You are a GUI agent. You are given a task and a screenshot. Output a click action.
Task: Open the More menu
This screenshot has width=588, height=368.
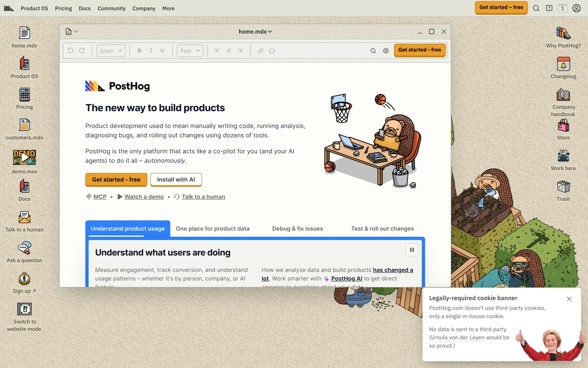169,8
